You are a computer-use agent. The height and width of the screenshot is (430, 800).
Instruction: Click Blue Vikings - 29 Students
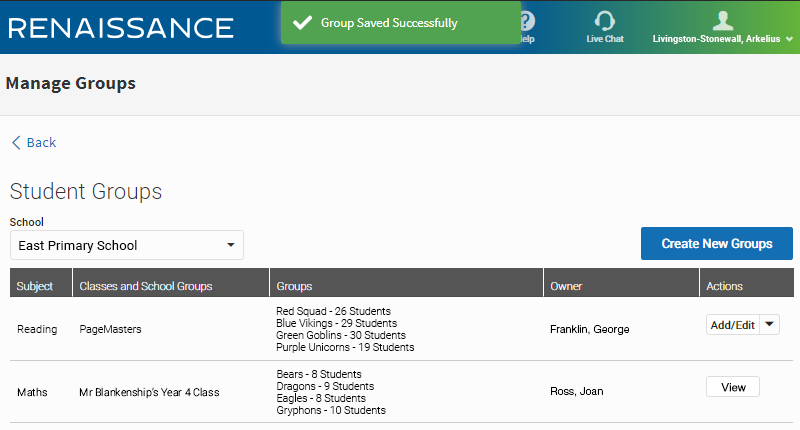(336, 323)
